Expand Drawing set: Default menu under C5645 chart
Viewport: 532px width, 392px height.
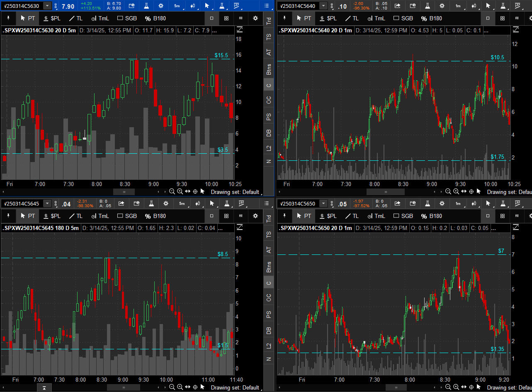click(x=235, y=387)
